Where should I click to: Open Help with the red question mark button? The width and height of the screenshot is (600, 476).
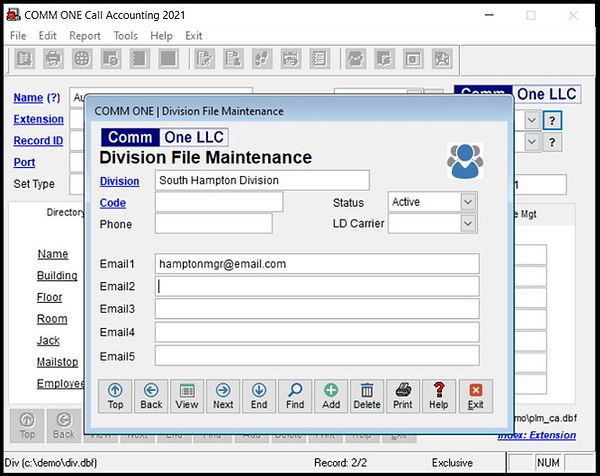[x=439, y=396]
